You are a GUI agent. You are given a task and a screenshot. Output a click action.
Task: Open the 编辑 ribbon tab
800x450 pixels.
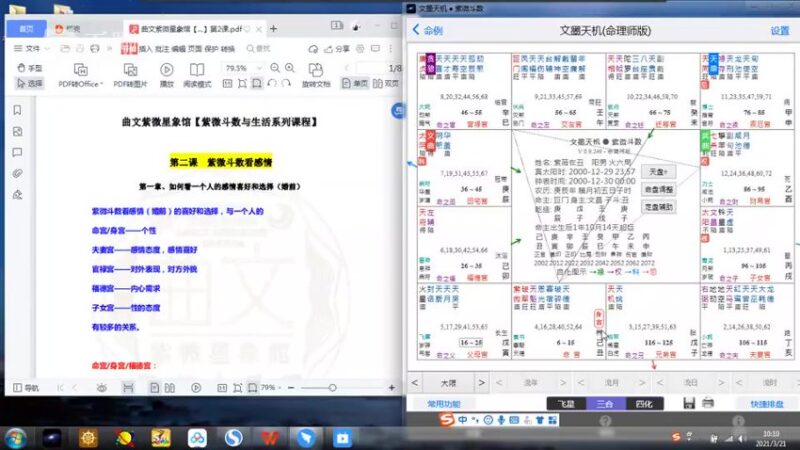178,49
